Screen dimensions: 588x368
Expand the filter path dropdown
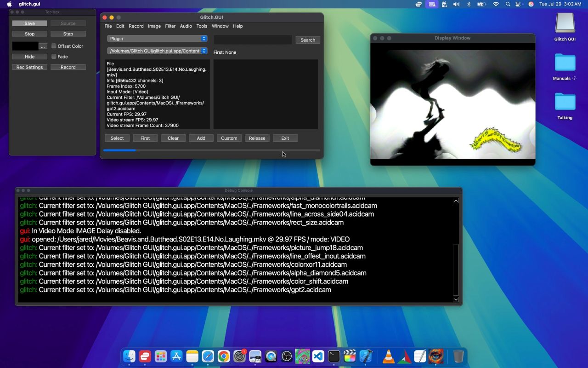click(x=158, y=51)
